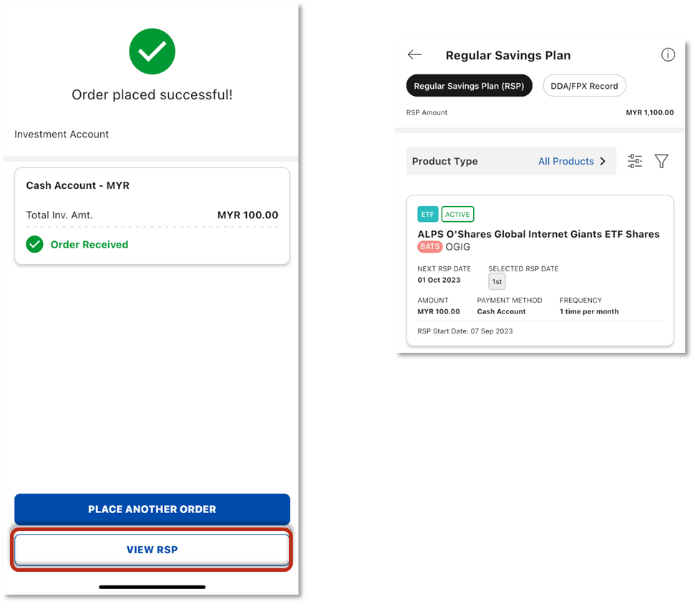
Task: Tap the OGIG ticker label
Action: [458, 246]
